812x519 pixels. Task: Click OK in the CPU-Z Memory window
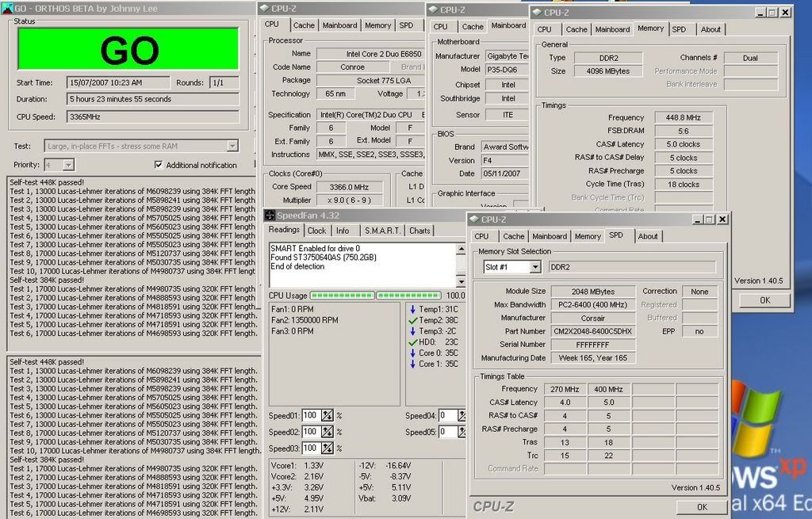point(764,300)
